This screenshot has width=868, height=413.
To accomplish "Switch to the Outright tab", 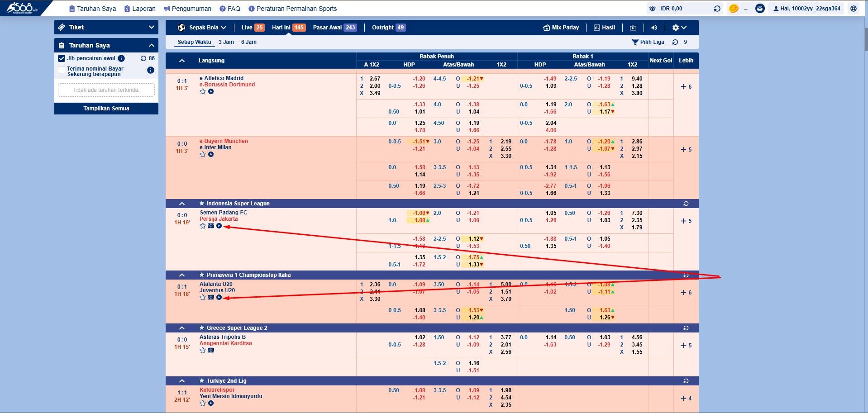I will click(x=388, y=28).
